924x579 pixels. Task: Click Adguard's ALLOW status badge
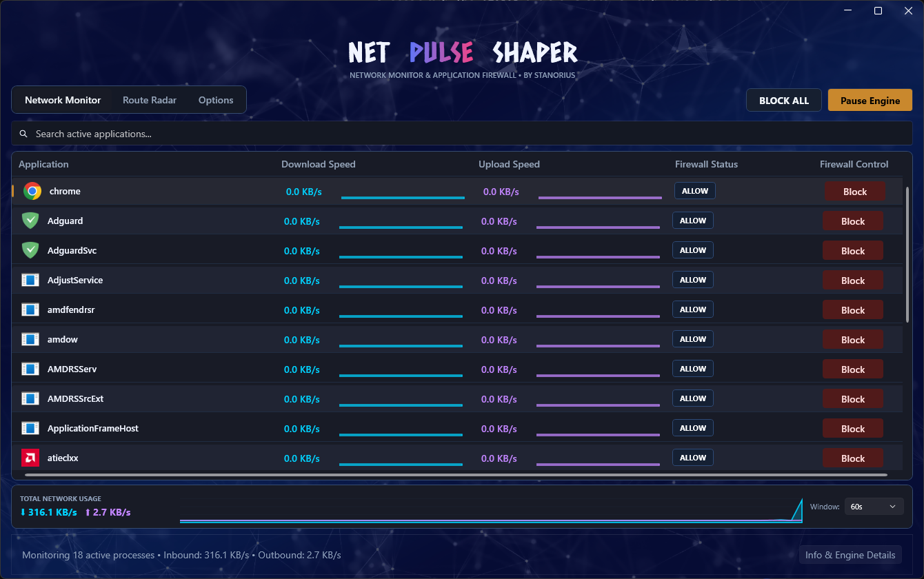[693, 221]
